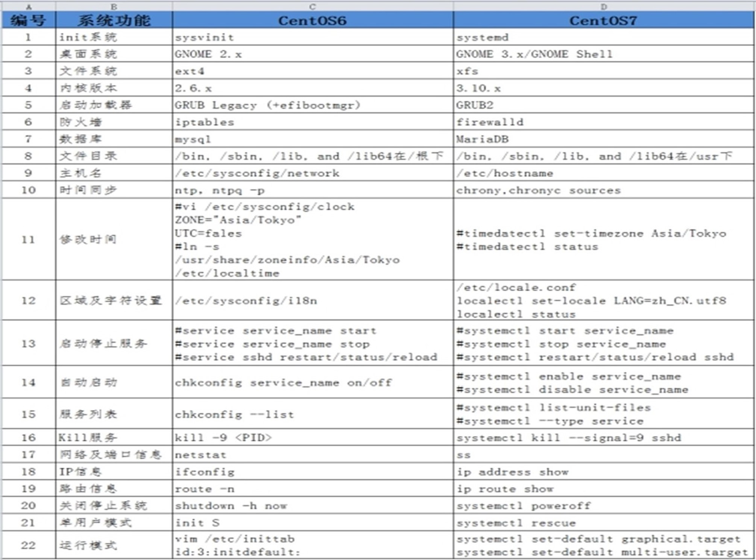This screenshot has width=756, height=560.
Task: Select the systemctl set-default graphical.target cell
Action: [x=604, y=545]
